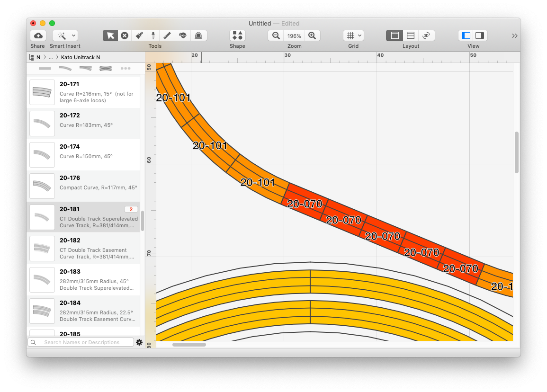Select the arrow pointer tool
The width and height of the screenshot is (547, 392).
coord(110,36)
